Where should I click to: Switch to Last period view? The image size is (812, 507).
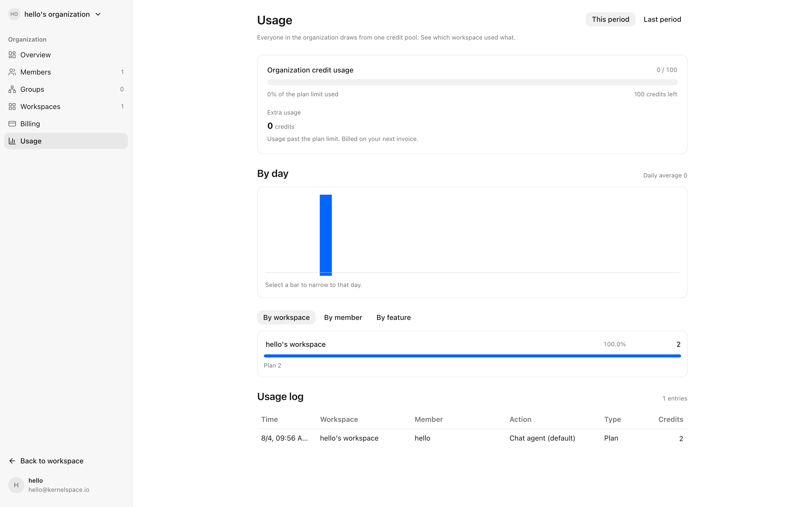coord(662,20)
